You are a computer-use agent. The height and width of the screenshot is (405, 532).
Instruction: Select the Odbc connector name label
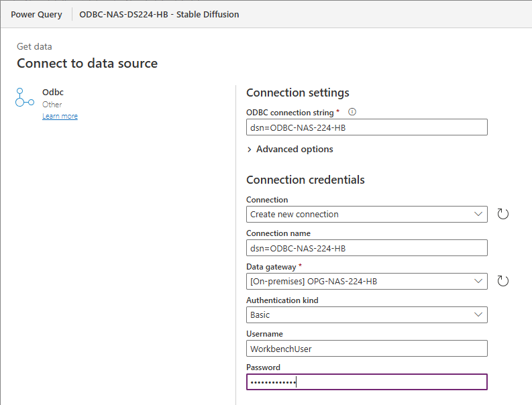click(53, 93)
